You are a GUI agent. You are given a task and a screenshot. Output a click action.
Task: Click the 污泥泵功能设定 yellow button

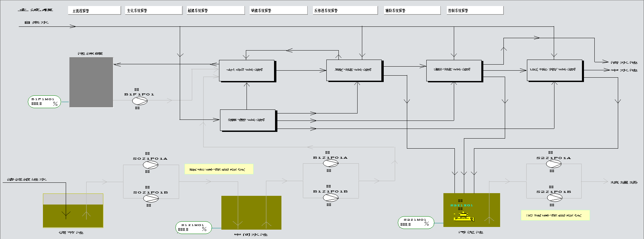click(555, 215)
